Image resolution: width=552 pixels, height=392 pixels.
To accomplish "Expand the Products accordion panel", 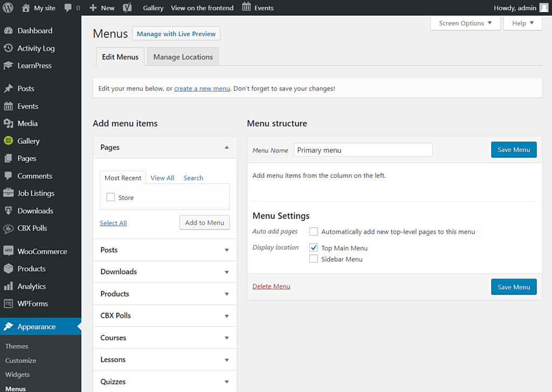I will click(165, 293).
